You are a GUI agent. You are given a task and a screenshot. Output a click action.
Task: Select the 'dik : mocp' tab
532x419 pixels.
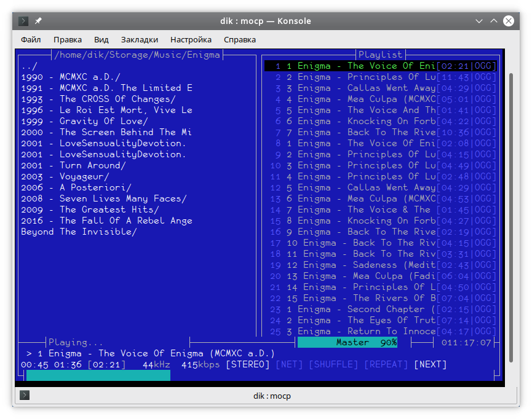272,396
